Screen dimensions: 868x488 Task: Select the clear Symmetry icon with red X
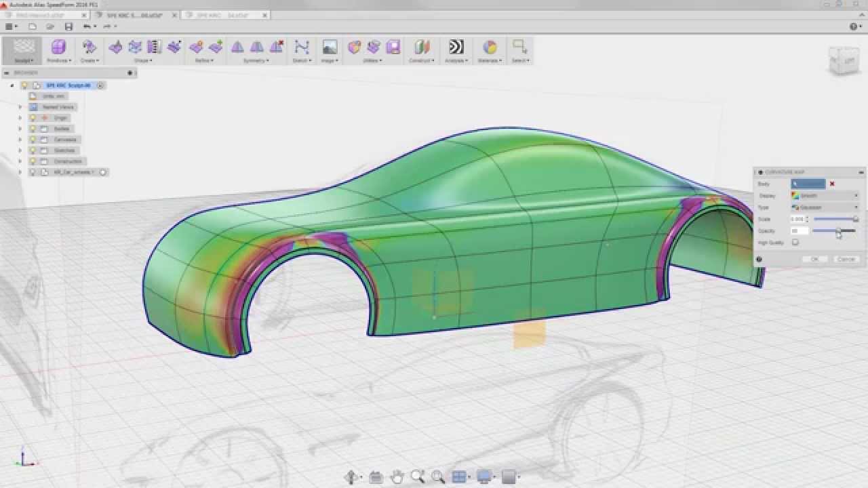[277, 47]
